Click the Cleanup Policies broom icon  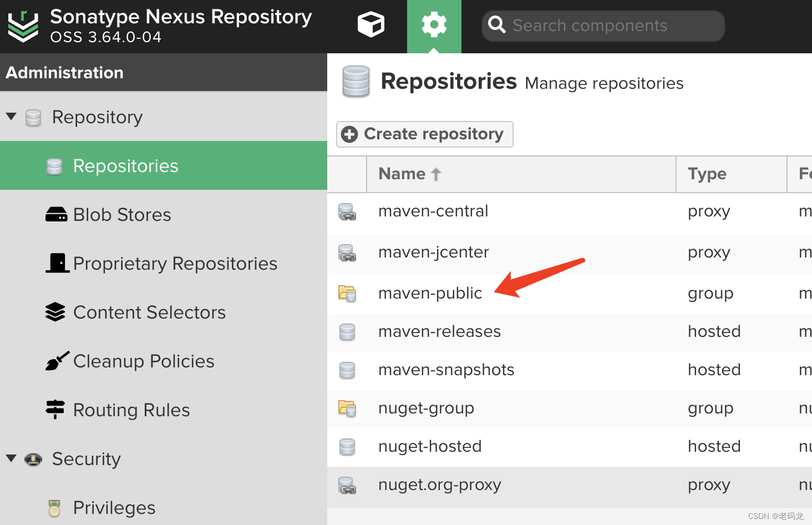pyautogui.click(x=57, y=361)
